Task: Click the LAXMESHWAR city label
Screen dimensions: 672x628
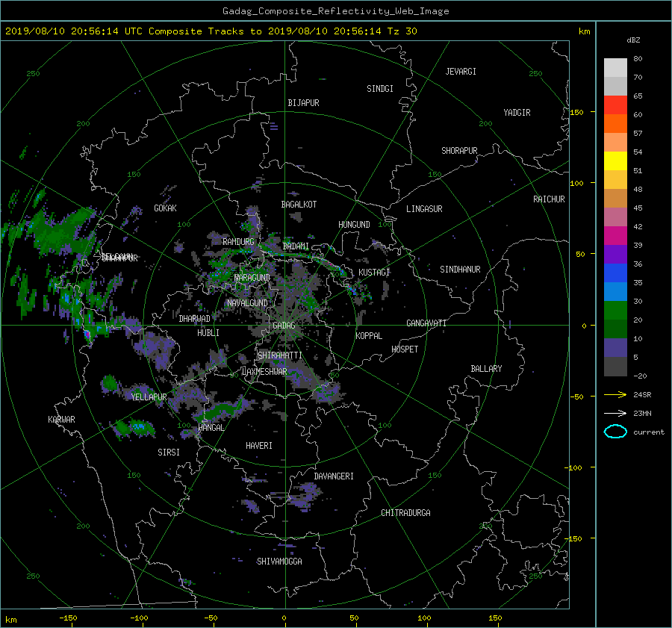Action: 264,372
